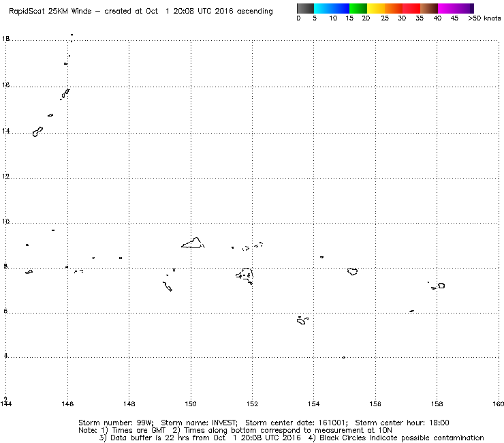504x443 pixels.
Task: Click the red 30-35 knots legend segment
Action: coord(411,8)
